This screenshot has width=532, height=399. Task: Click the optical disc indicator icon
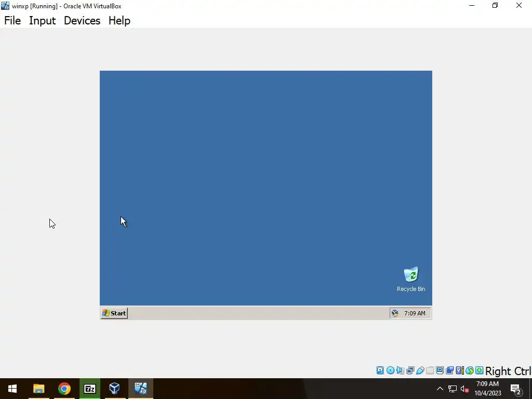click(x=391, y=370)
